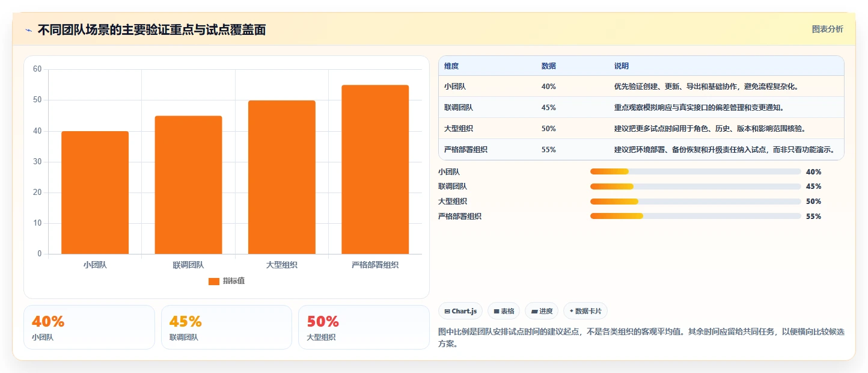Screen dimensions: 868x373
Task: Click the 40% value beside progress bar
Action: point(813,172)
